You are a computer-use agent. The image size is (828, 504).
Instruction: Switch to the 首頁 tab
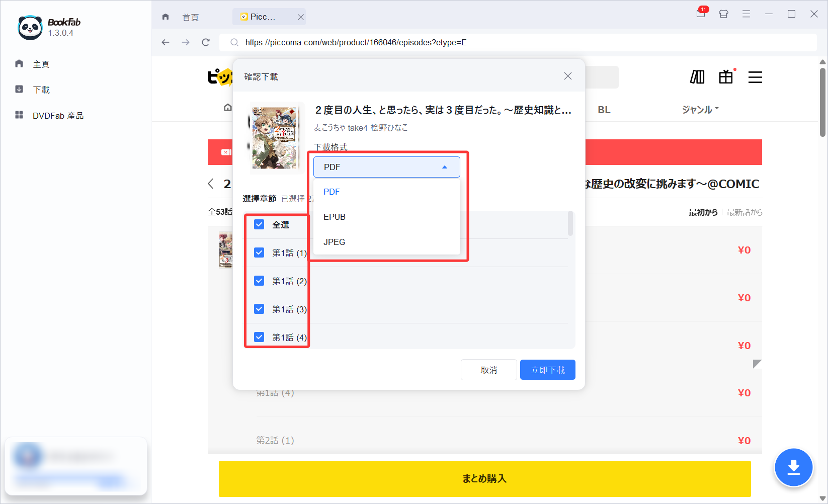pyautogui.click(x=190, y=17)
